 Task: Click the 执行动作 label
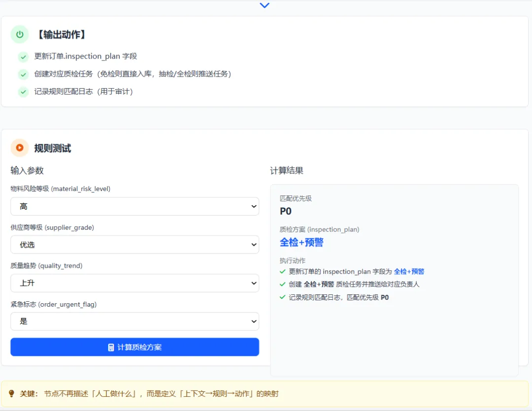[293, 260]
